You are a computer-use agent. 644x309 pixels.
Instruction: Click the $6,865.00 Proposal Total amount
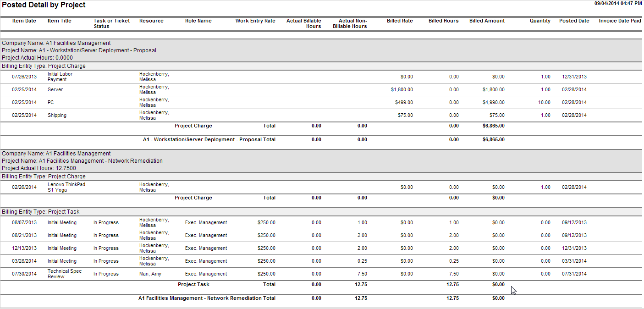click(x=494, y=139)
